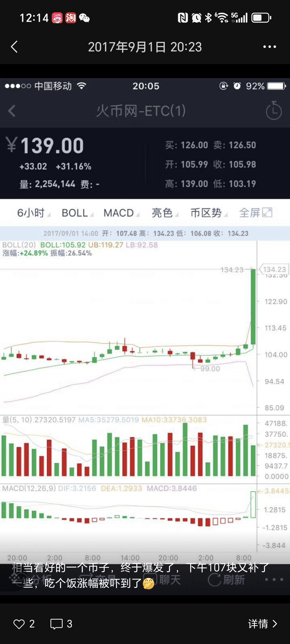The image size is (290, 644).
Task: Open the comments bubble icon
Action: pos(57,624)
